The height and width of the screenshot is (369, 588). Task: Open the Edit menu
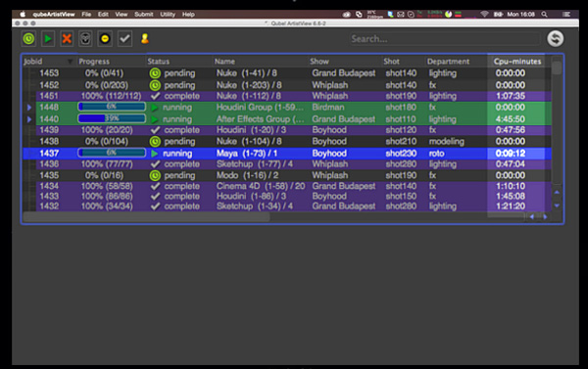coord(103,15)
